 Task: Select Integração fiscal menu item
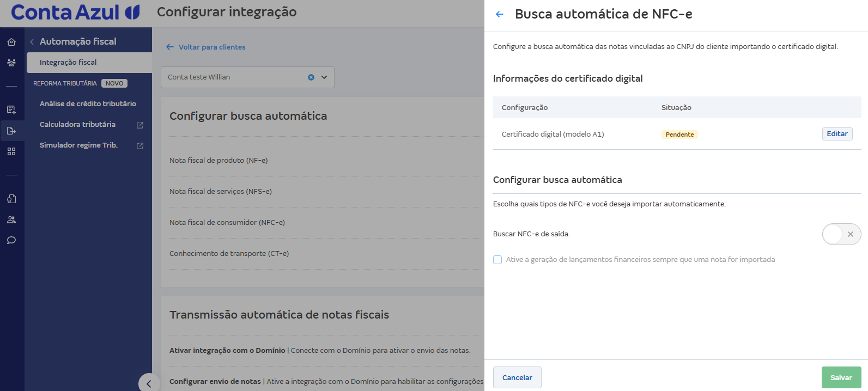[89, 63]
